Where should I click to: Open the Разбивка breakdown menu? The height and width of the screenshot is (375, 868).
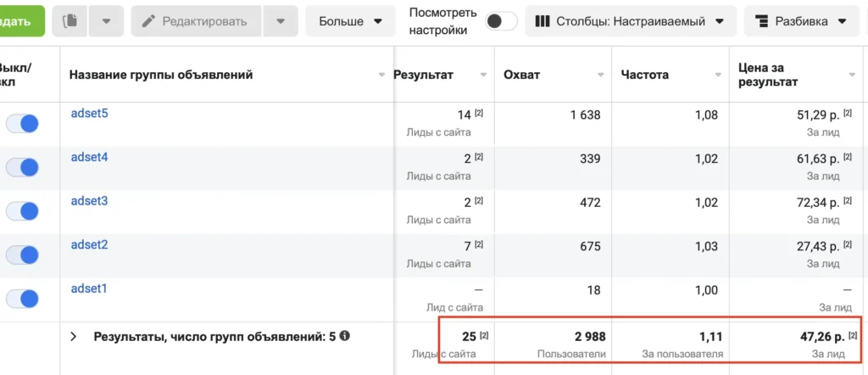800,21
